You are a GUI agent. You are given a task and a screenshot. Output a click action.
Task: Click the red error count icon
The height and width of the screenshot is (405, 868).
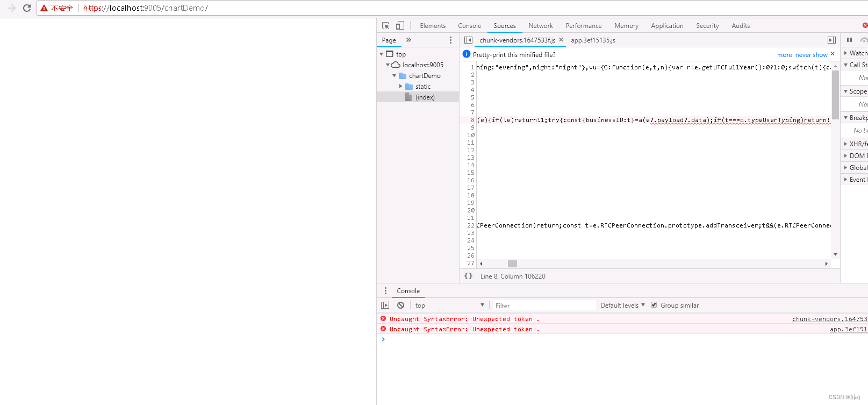click(x=865, y=25)
